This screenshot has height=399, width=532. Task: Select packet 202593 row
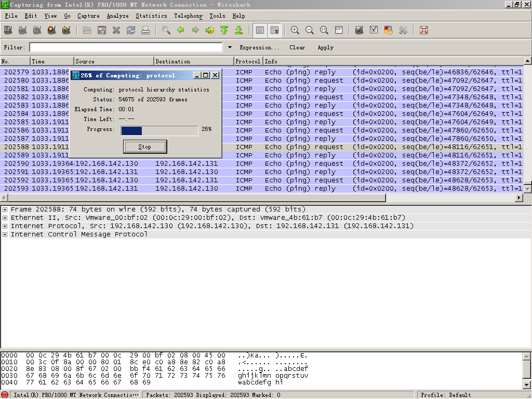click(262, 189)
